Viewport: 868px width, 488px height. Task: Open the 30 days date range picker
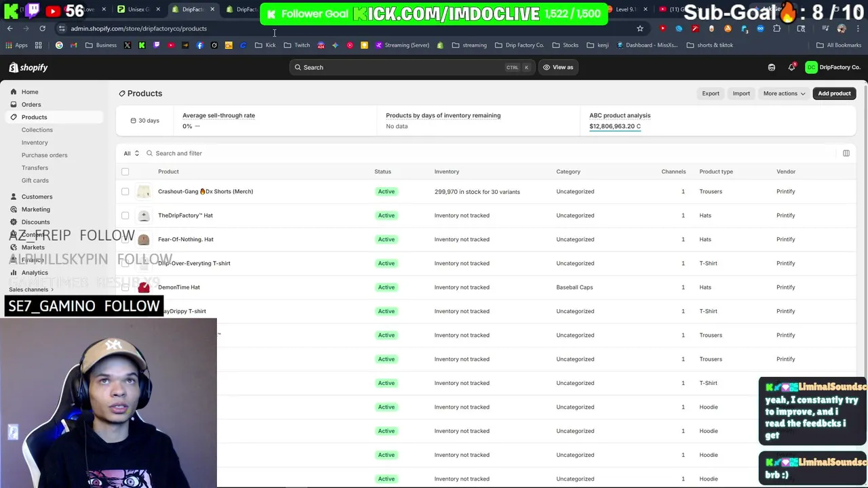click(x=144, y=121)
